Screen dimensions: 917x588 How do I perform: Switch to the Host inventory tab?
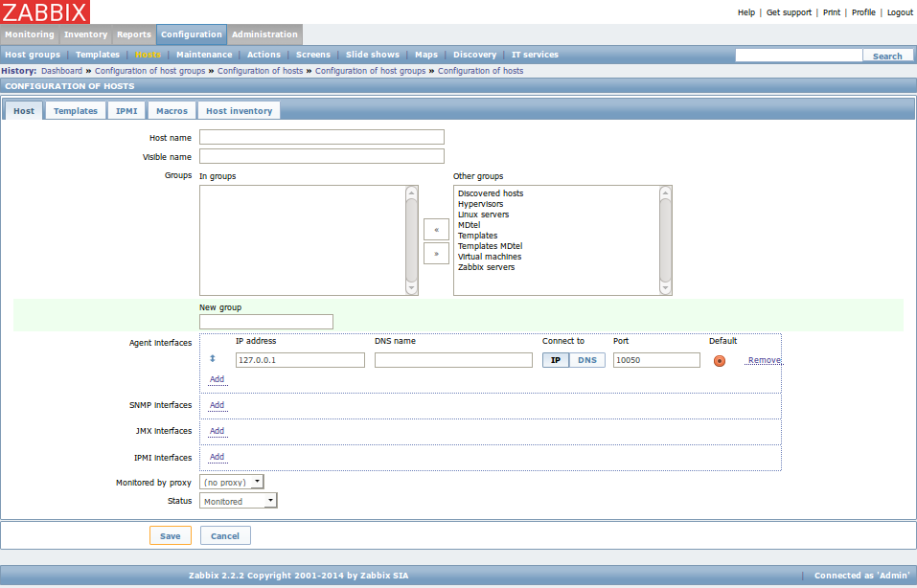click(x=240, y=110)
